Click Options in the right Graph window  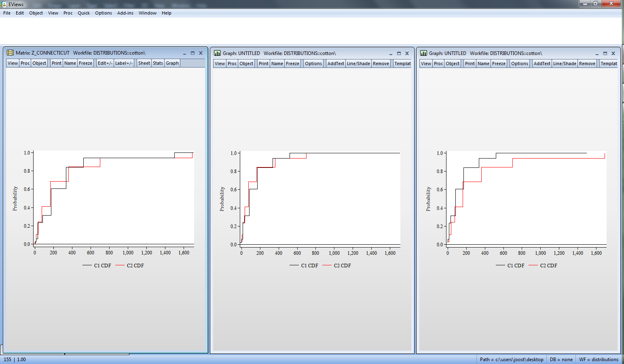click(x=520, y=63)
